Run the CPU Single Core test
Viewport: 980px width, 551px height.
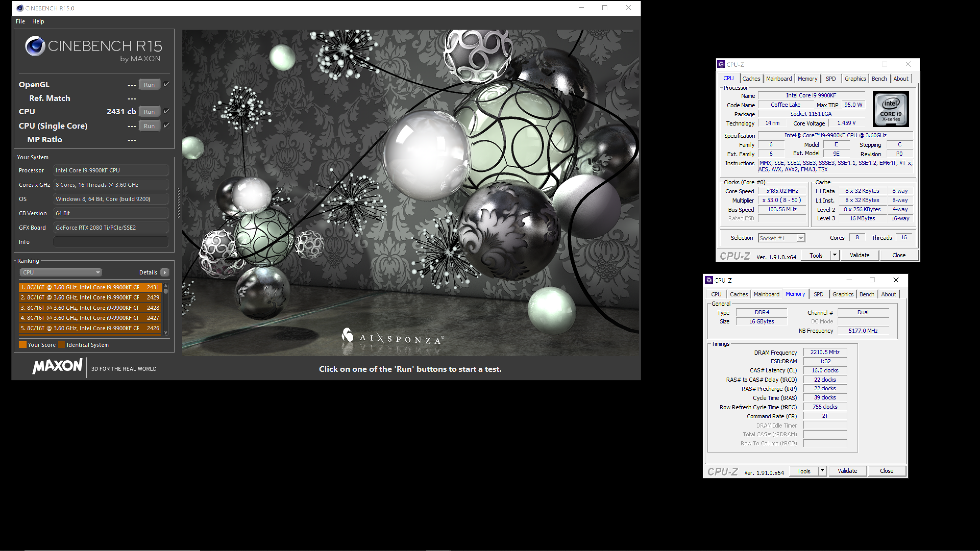(x=149, y=126)
